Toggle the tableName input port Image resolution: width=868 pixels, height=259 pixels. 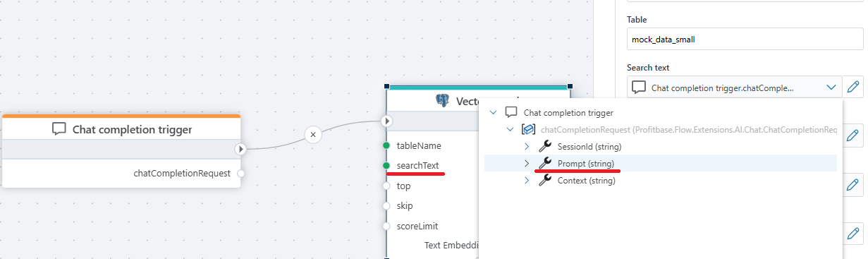click(386, 145)
